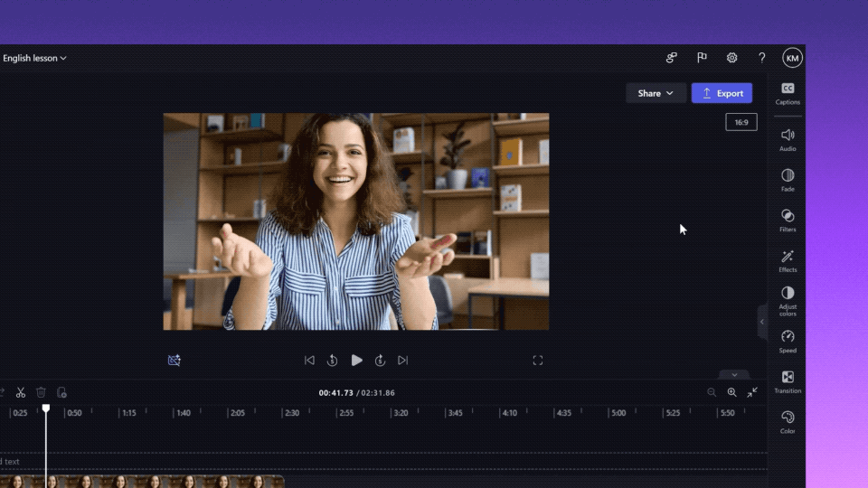Open the KM account profile
The image size is (868, 488).
coord(792,58)
